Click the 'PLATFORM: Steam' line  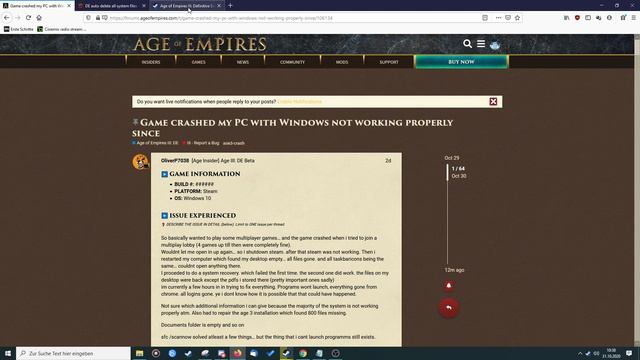tap(196, 191)
